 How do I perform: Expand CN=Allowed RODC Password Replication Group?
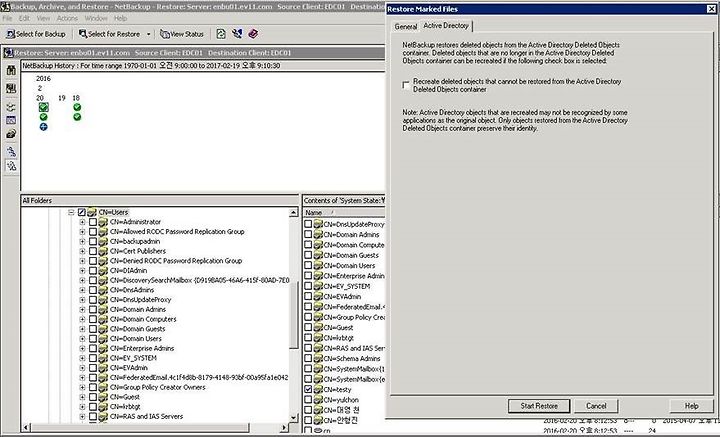tap(82, 231)
